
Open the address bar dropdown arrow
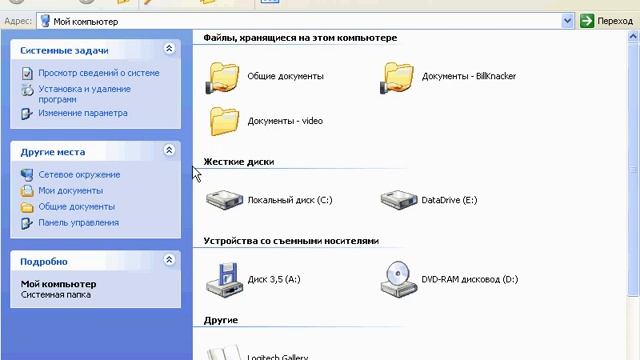(567, 21)
